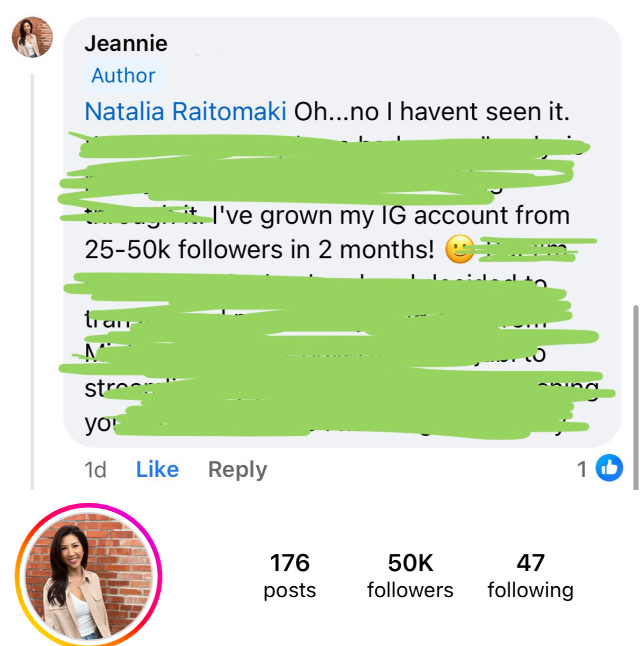Open the 47 following list
Screen dimensions: 644x646
click(531, 576)
